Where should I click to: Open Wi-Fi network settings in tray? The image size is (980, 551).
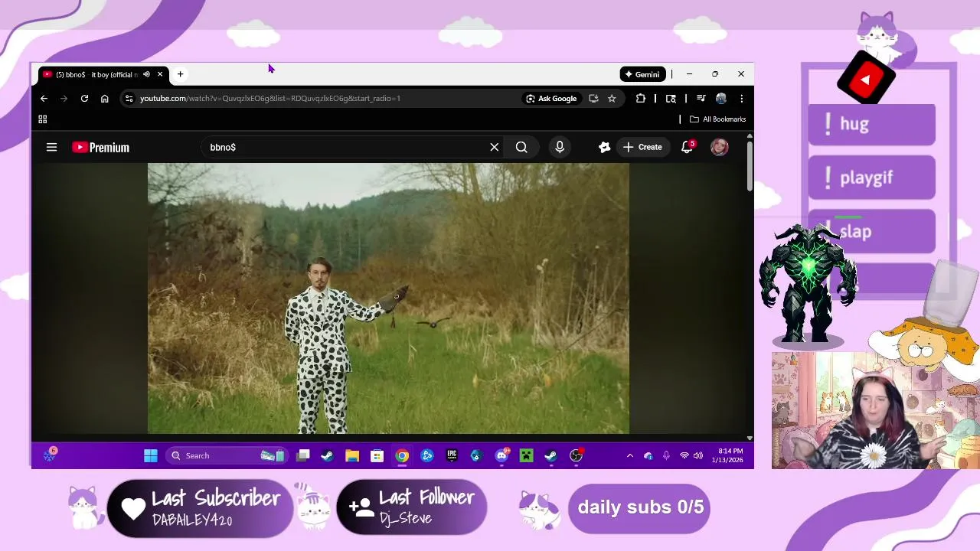[x=684, y=455]
